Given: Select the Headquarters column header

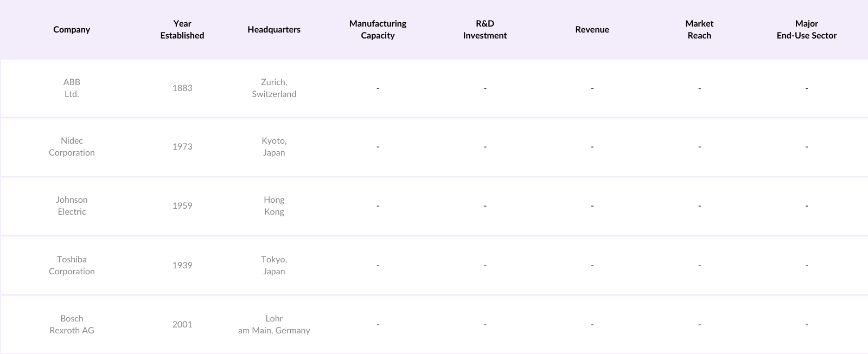Looking at the screenshot, I should tap(274, 29).
